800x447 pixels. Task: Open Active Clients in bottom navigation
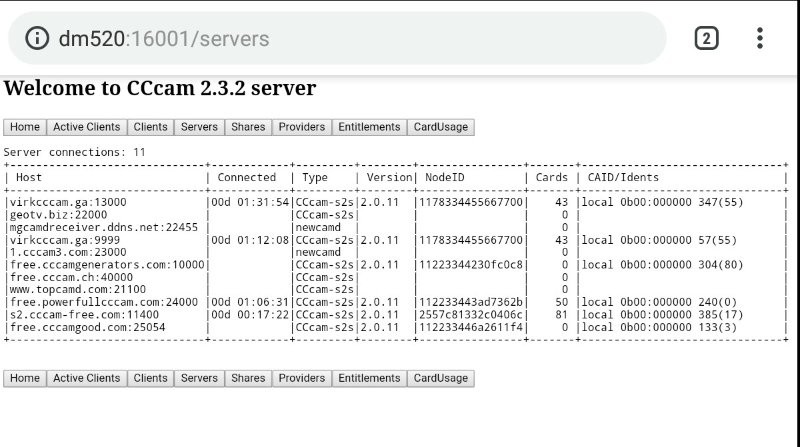pos(86,378)
